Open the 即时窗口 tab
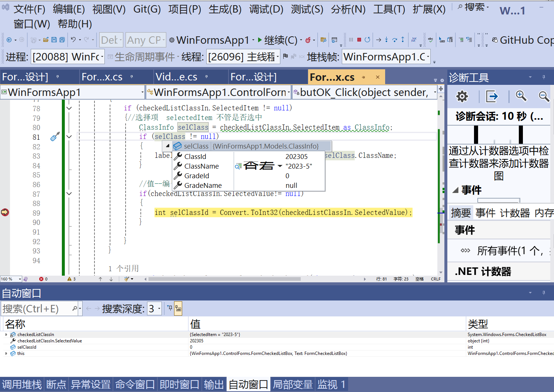This screenshot has width=554, height=392. [179, 384]
